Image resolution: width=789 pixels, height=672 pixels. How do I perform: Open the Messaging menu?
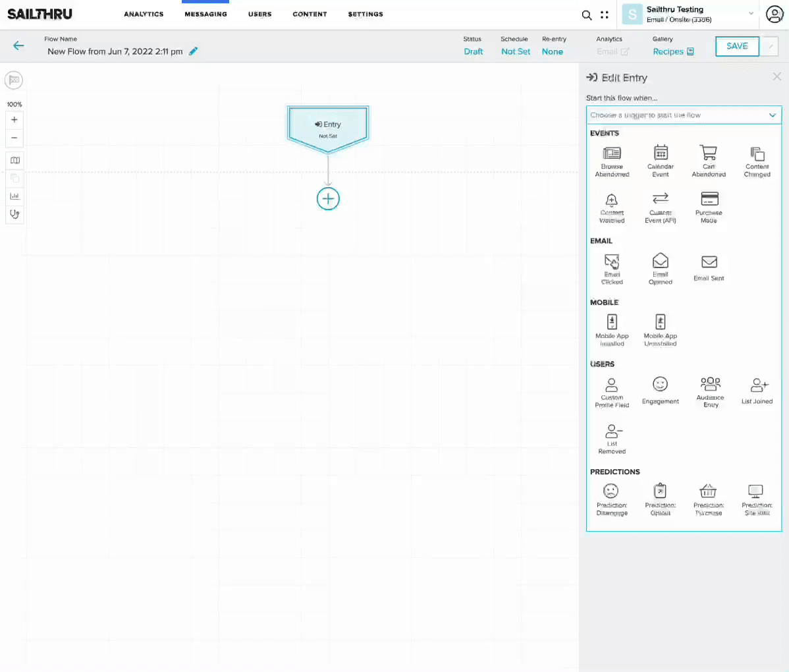[205, 14]
